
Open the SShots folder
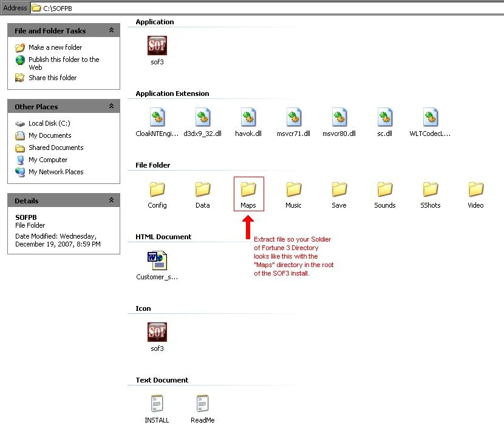(x=430, y=189)
